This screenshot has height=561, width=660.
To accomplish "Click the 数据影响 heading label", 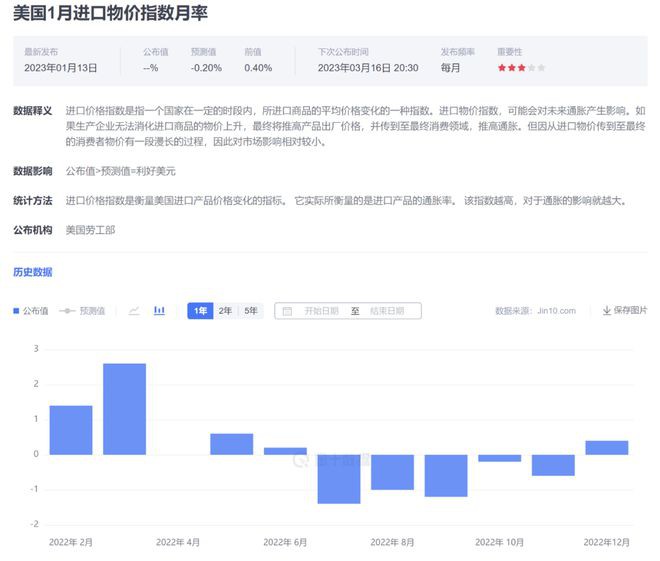I will [x=33, y=171].
